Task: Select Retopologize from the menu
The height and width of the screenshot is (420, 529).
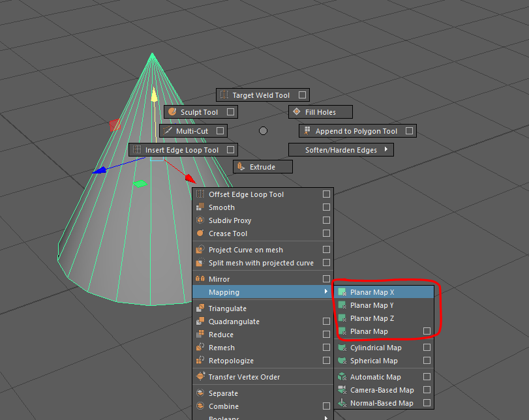Action: click(x=262, y=360)
